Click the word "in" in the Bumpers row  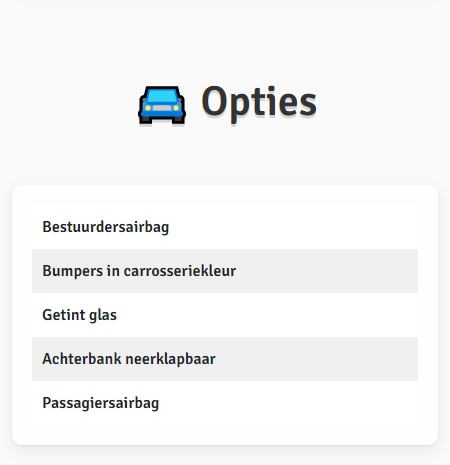click(113, 271)
